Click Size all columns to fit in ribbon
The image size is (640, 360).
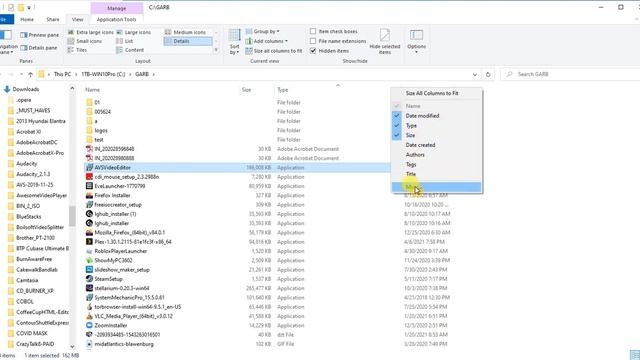tap(274, 51)
